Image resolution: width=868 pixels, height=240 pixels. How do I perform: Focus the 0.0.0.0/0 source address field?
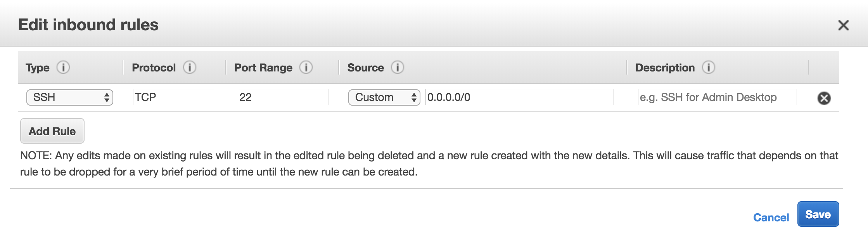pyautogui.click(x=519, y=97)
